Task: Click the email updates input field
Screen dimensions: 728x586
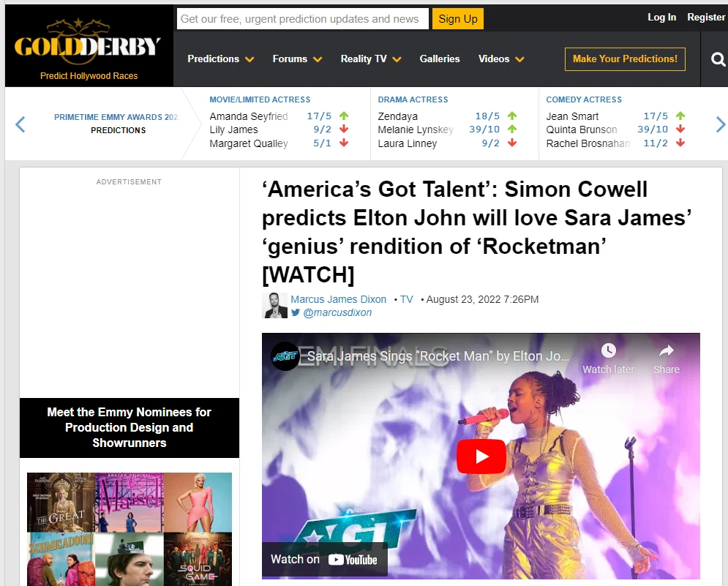Action: tap(301, 19)
